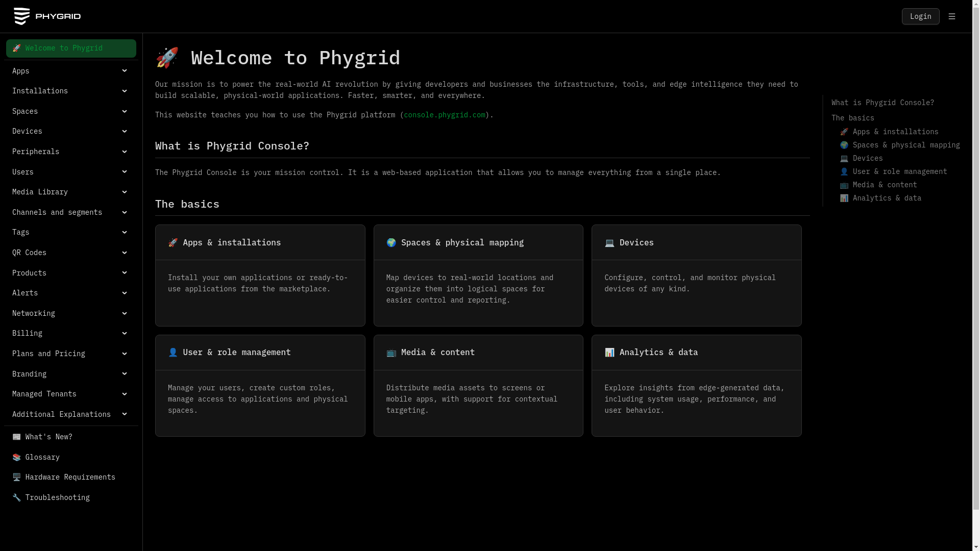The width and height of the screenshot is (980, 551).
Task: Expand the Installations section chevron
Action: click(x=125, y=91)
